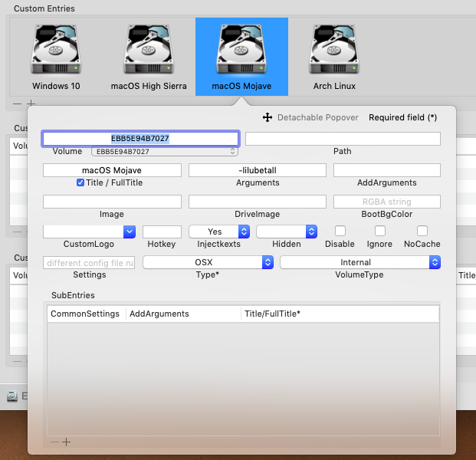
Task: Add a SubEntry with plus button
Action: click(66, 442)
